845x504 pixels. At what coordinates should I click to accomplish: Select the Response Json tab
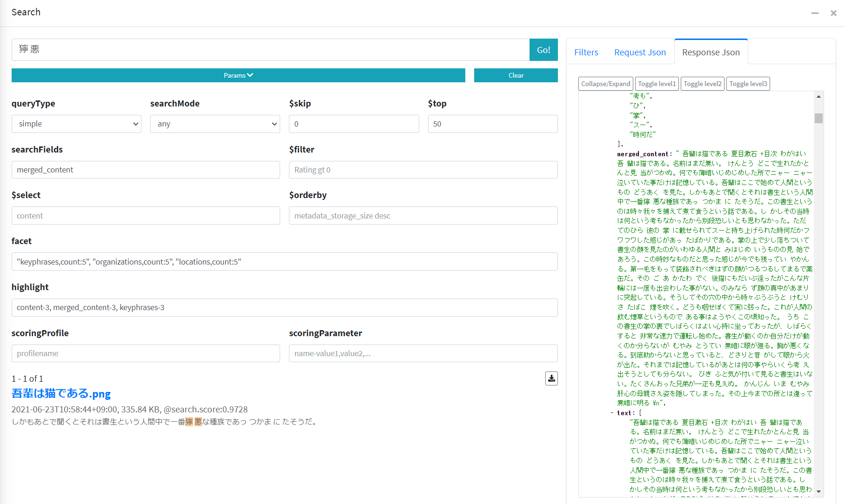point(711,52)
